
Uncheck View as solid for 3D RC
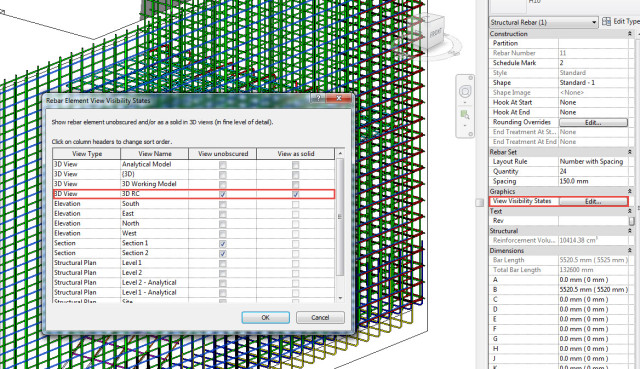tap(296, 194)
